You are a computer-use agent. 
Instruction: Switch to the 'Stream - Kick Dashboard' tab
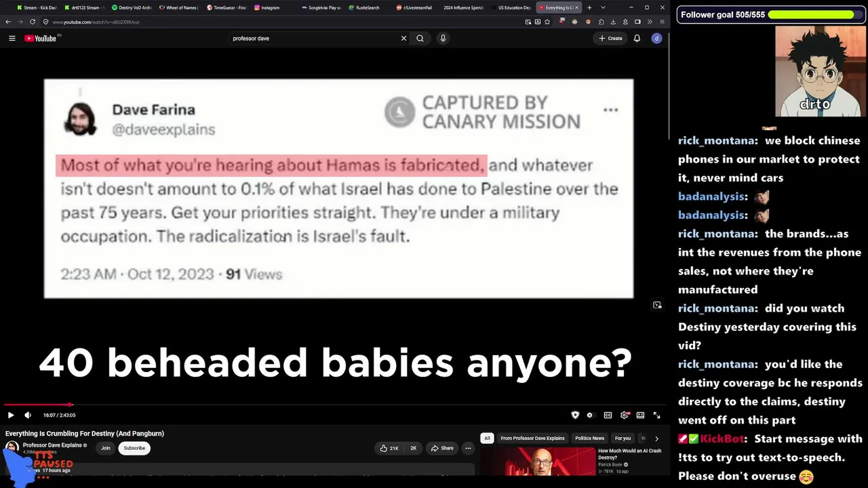37,7
